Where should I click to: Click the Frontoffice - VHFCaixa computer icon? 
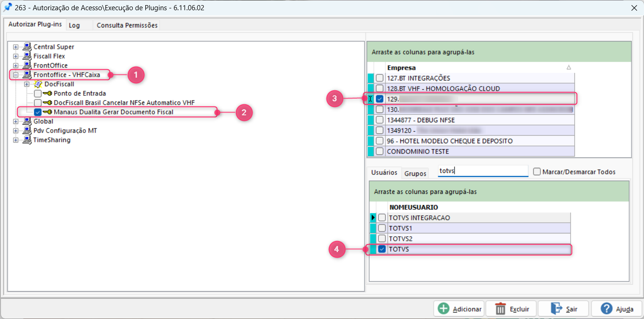[27, 75]
